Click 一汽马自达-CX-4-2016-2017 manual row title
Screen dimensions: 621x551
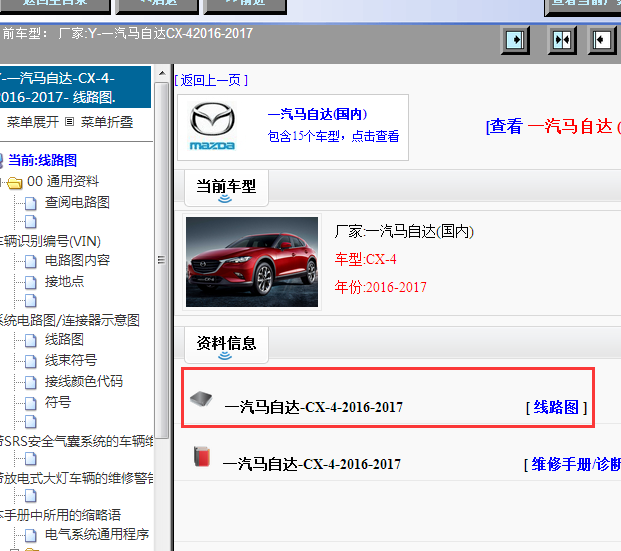312,464
